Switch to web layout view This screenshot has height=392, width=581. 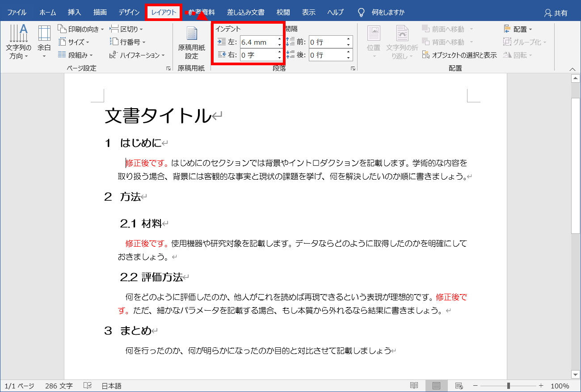tap(459, 386)
